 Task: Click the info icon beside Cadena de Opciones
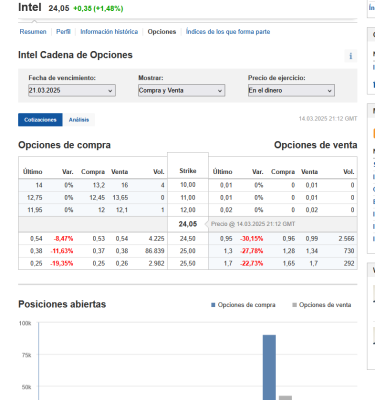pyautogui.click(x=350, y=56)
